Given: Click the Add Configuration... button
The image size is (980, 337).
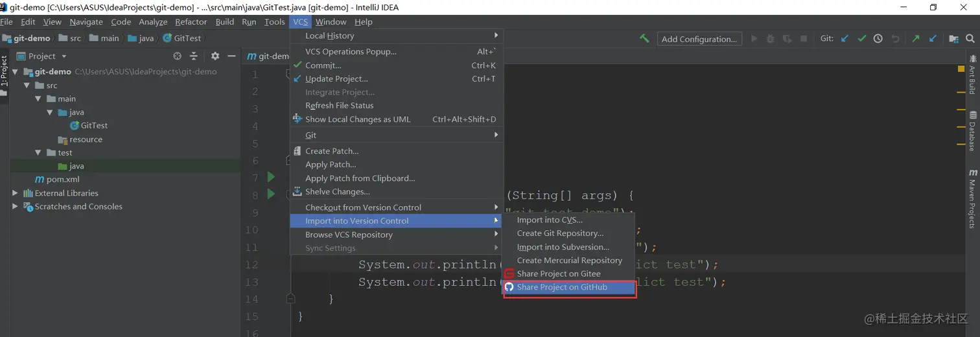Looking at the screenshot, I should (x=699, y=39).
